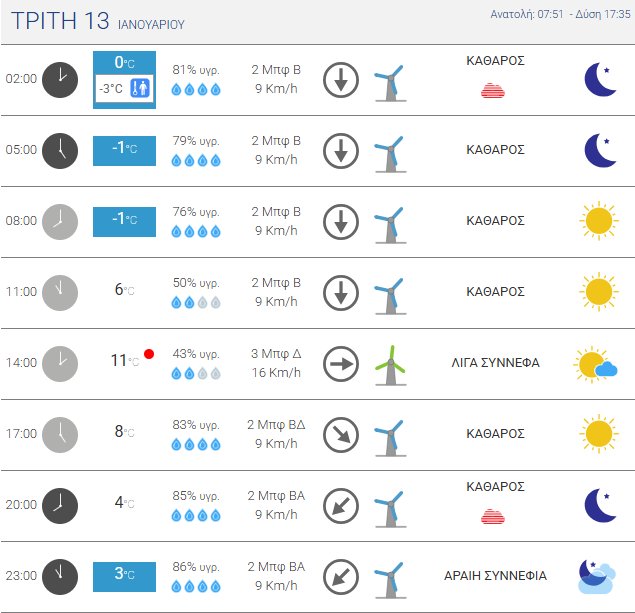Click the feels-like -3°C indicator icon
Screen dimensions: 635x613
tap(139, 89)
